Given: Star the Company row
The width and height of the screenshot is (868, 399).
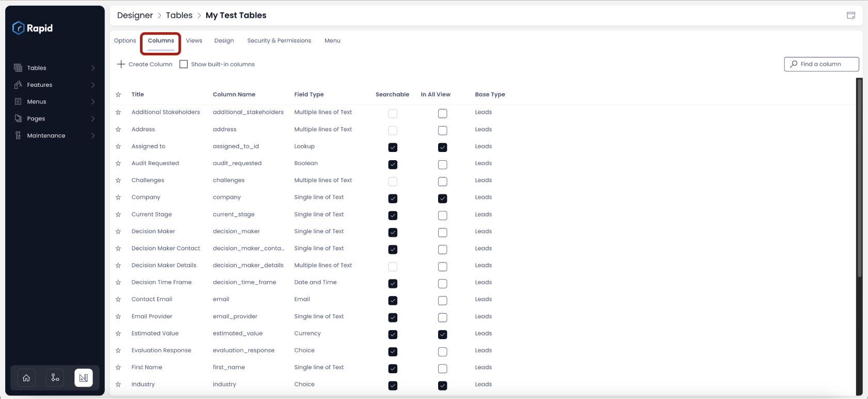Looking at the screenshot, I should (118, 197).
